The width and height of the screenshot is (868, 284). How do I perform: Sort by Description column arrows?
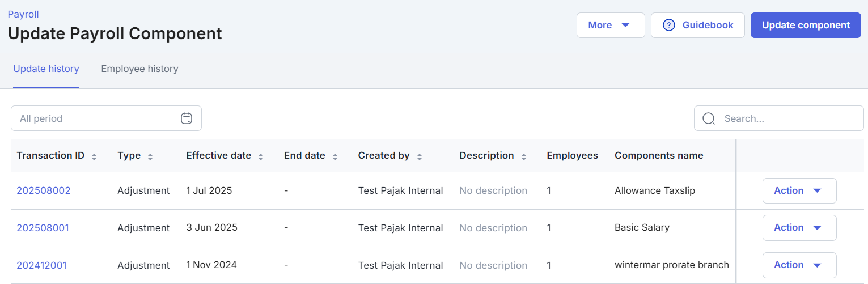524,156
